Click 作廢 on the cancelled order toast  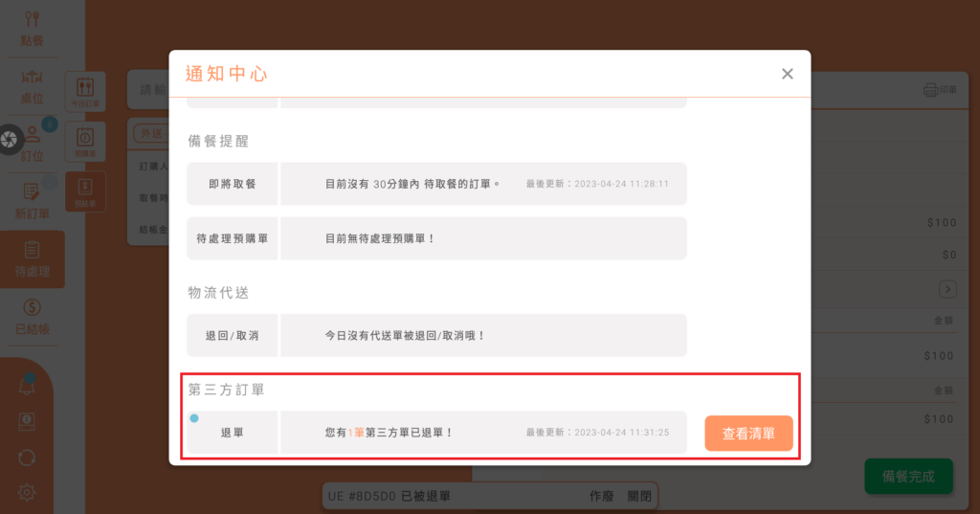pyautogui.click(x=601, y=497)
